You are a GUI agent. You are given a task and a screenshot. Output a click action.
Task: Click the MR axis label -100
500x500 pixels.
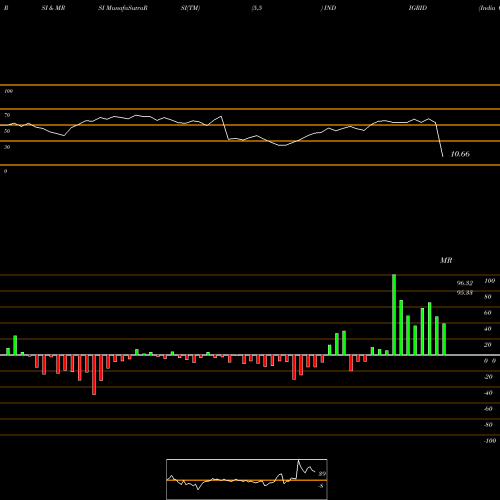point(490,441)
